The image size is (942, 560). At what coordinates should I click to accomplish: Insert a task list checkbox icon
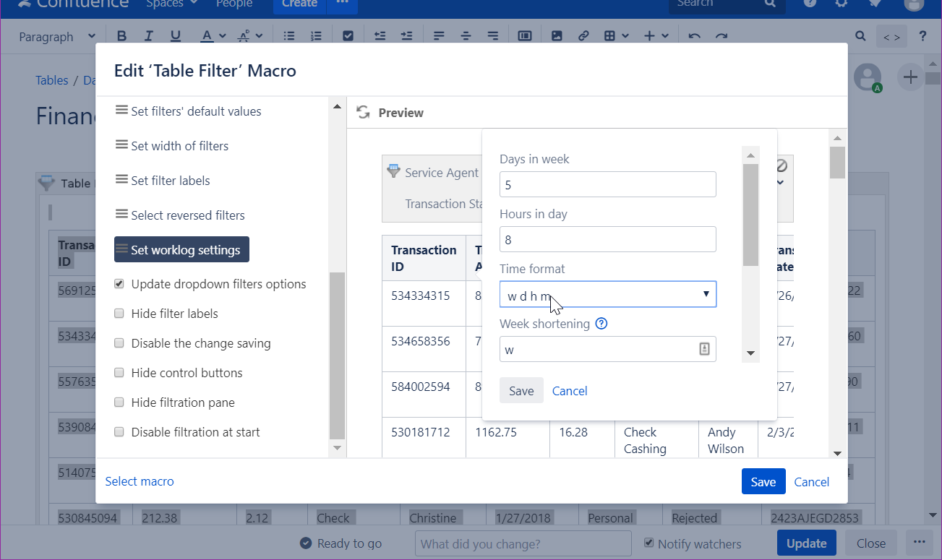[x=348, y=36]
